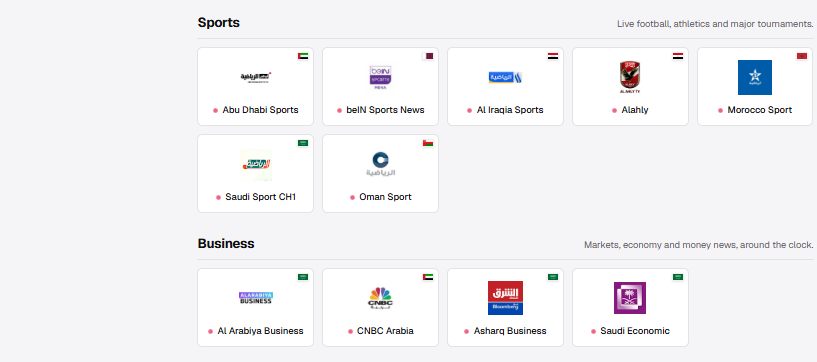Click the flag on Oman Sport card

coord(428,143)
